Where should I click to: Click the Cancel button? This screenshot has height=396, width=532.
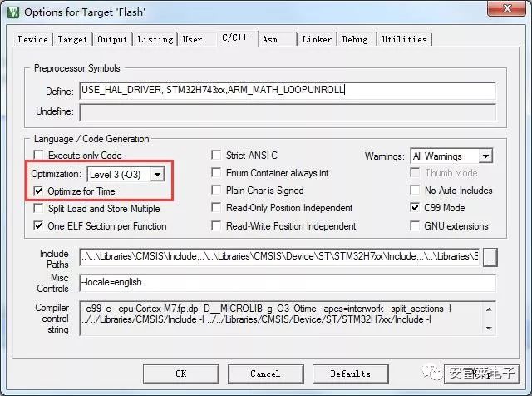click(265, 374)
